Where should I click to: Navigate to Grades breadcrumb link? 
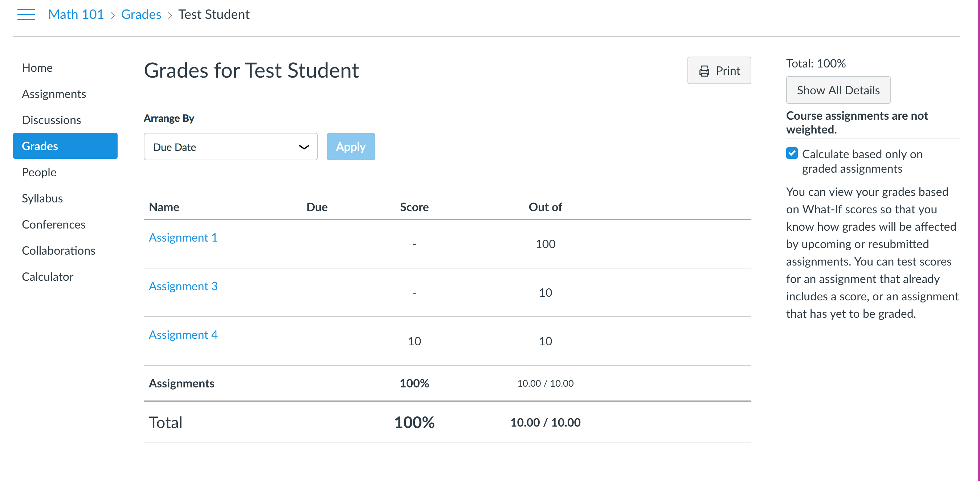141,15
